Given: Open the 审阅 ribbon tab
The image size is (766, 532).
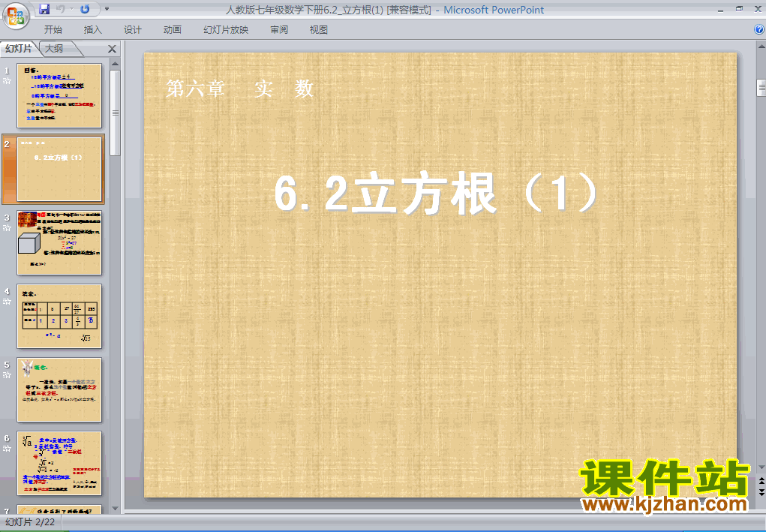Looking at the screenshot, I should (x=279, y=30).
